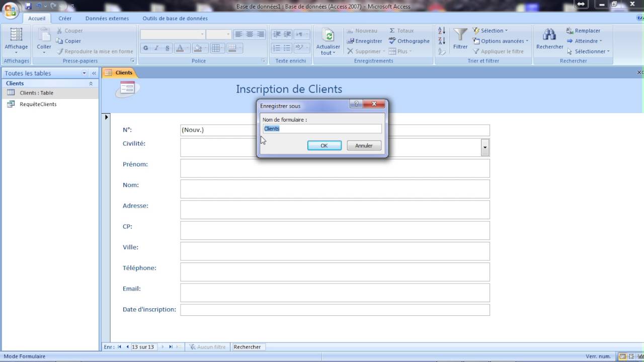644x362 pixels.
Task: Open Outils de base de données tab
Action: (x=175, y=18)
